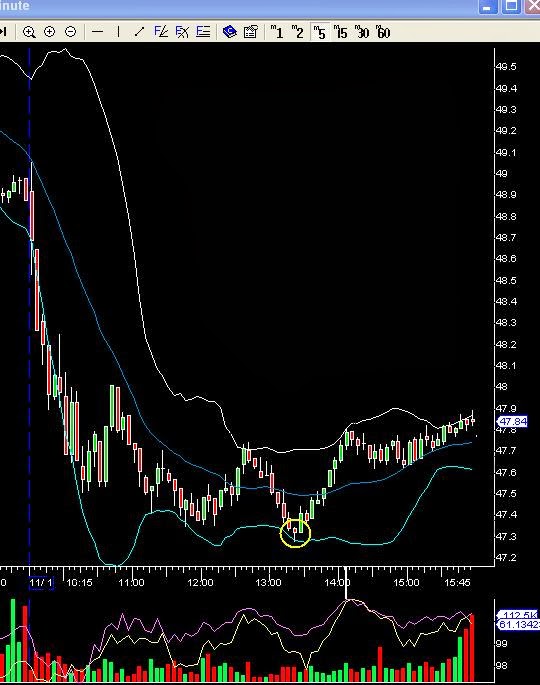Maximize the chart window
Viewport: 540px width, 685px height.
(x=511, y=6)
